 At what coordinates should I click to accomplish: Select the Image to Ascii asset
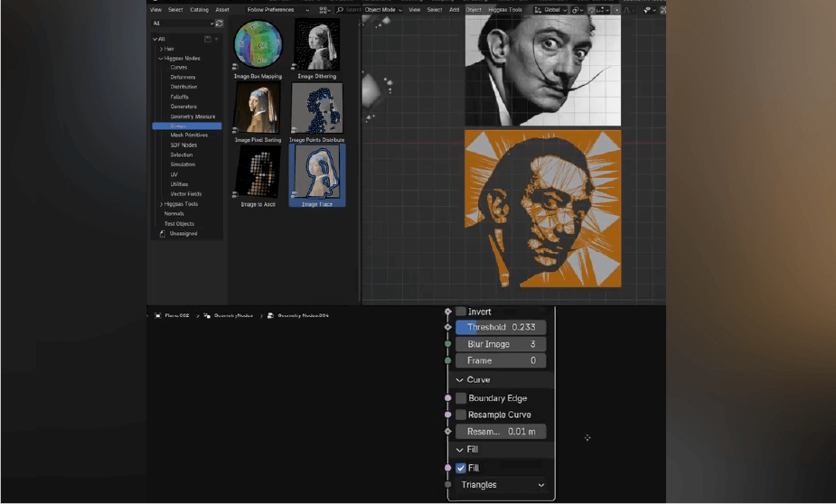258,172
